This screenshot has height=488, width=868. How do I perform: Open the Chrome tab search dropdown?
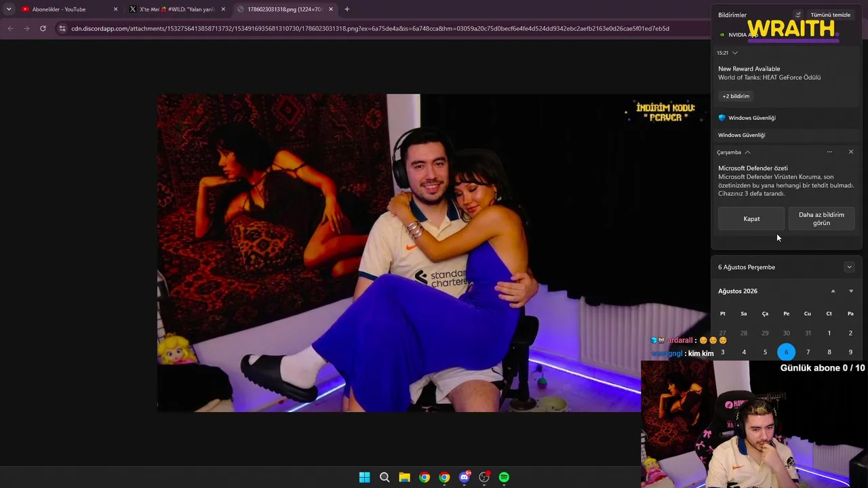(9, 9)
